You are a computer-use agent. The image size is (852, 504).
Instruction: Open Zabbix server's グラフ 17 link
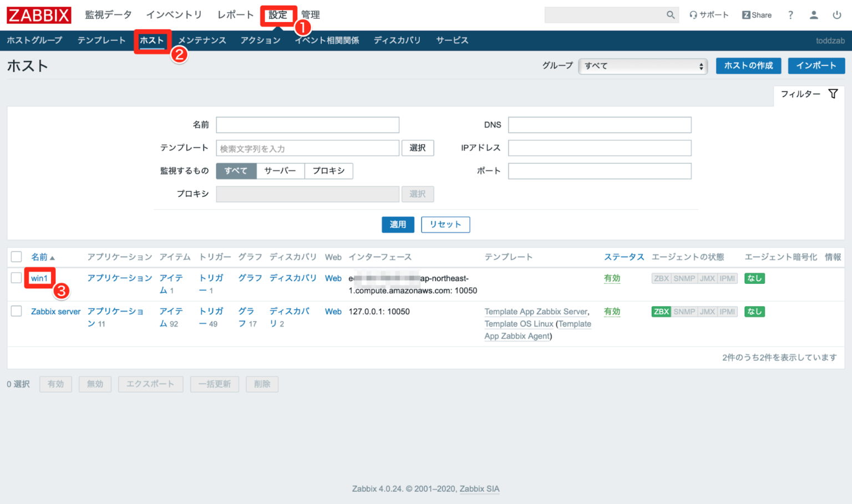point(247,317)
